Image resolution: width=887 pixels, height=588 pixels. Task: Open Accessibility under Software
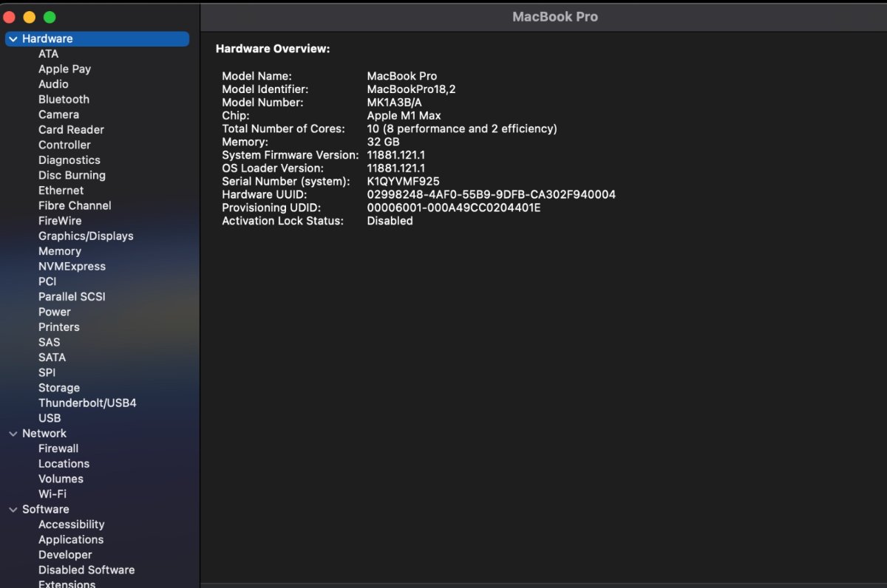click(x=71, y=524)
